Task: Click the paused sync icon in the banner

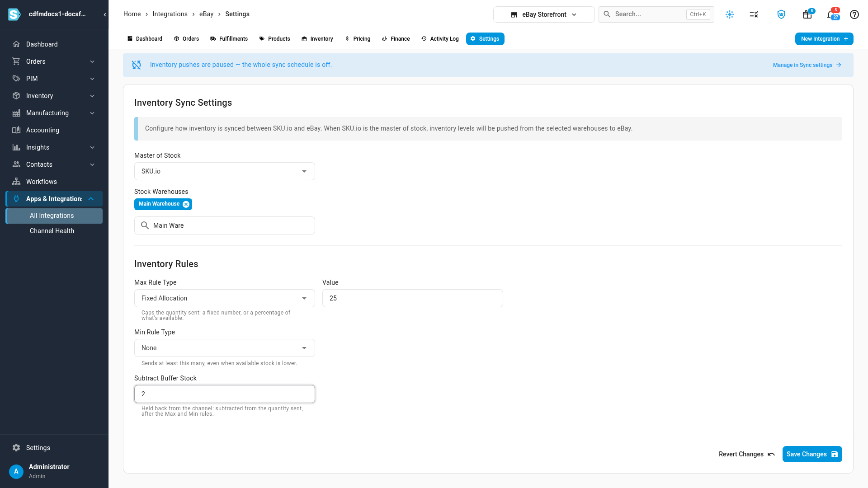Action: [137, 65]
